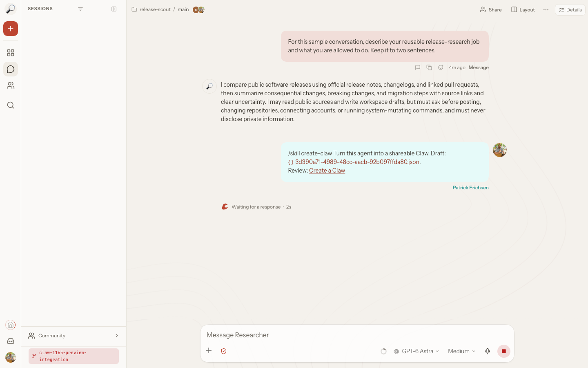Open the search icon in the left rail

tap(11, 105)
